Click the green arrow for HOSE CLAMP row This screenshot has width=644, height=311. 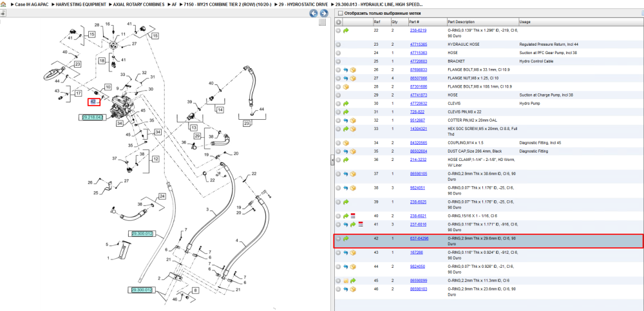pyautogui.click(x=346, y=160)
